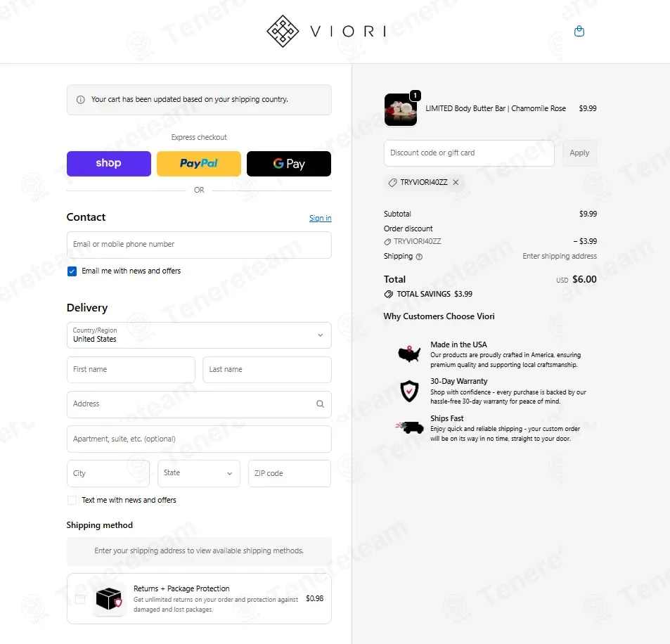Select Google Pay express checkout
The image size is (670, 644).
[x=289, y=164]
